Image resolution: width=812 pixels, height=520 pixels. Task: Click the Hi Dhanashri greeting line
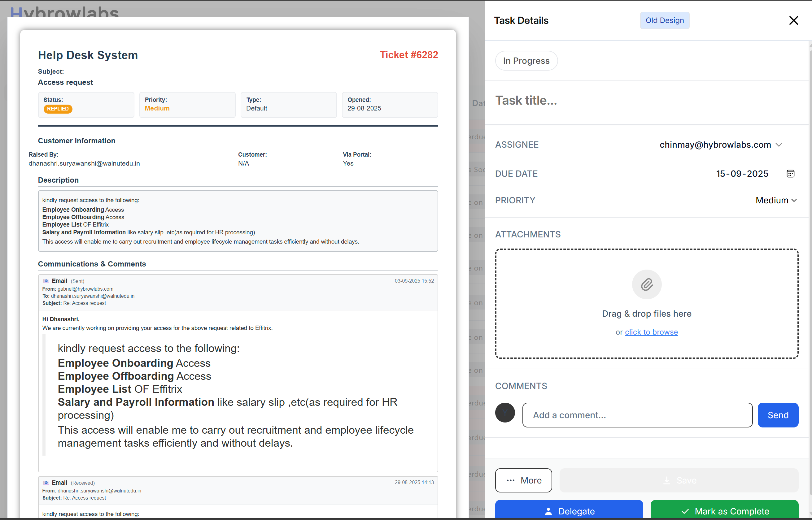click(61, 319)
